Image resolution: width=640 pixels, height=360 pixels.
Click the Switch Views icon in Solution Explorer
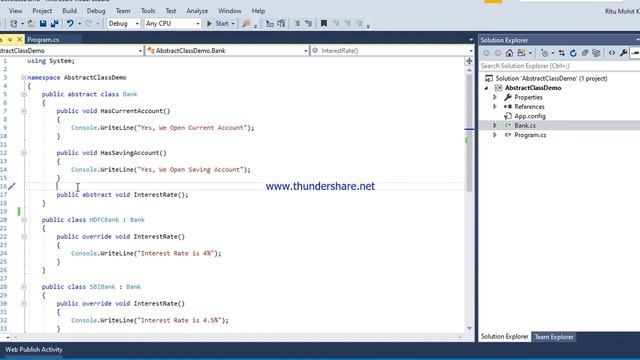(x=521, y=53)
